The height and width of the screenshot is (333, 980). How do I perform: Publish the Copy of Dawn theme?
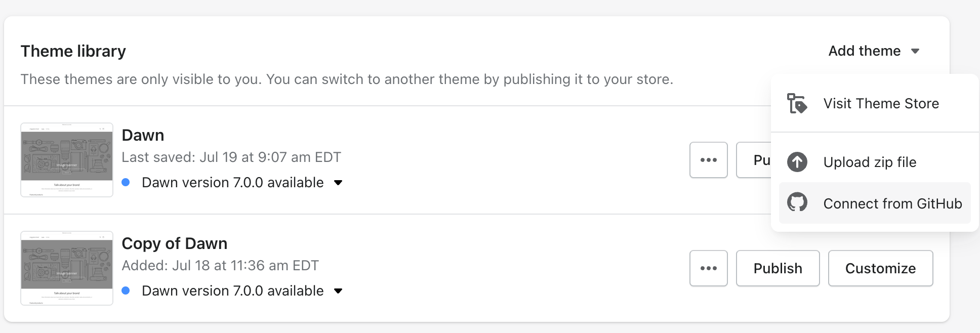click(778, 268)
